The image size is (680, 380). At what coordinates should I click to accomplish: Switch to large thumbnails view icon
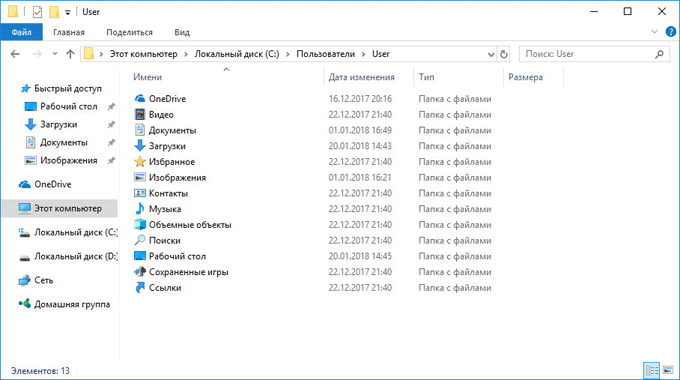tap(668, 370)
